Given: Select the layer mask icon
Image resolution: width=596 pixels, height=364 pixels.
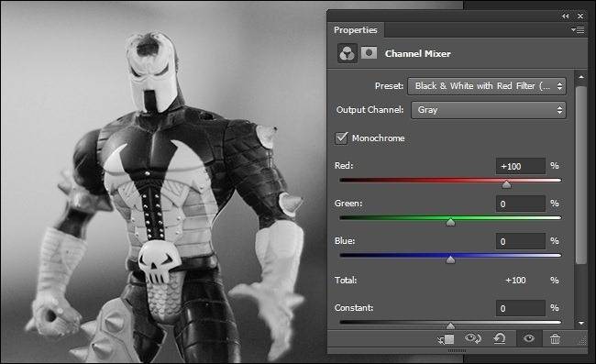Looking at the screenshot, I should [x=369, y=53].
